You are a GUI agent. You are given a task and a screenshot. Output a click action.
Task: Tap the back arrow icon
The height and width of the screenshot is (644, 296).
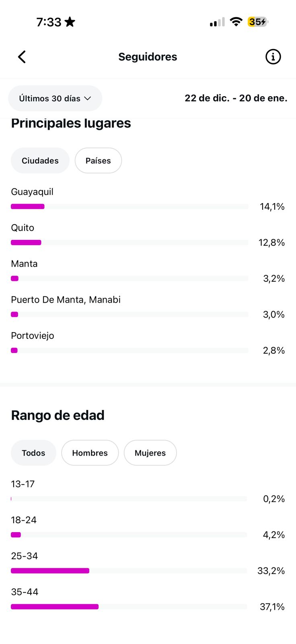tap(22, 57)
